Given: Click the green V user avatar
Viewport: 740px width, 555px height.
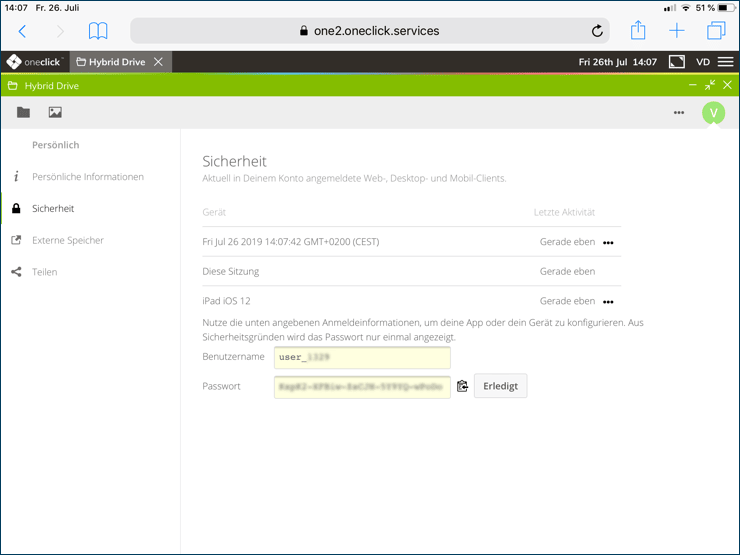Looking at the screenshot, I should point(713,113).
